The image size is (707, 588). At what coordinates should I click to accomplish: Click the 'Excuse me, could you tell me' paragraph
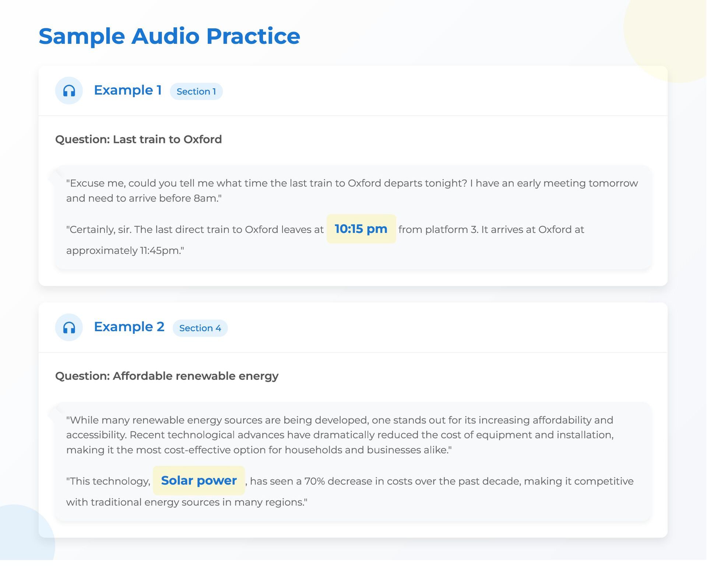click(352, 190)
